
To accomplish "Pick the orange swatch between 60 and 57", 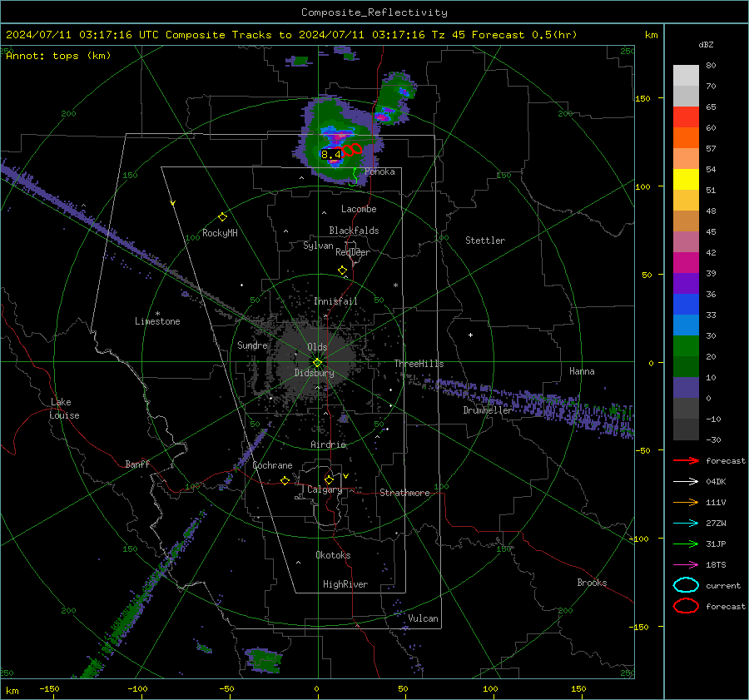I will 686,138.
